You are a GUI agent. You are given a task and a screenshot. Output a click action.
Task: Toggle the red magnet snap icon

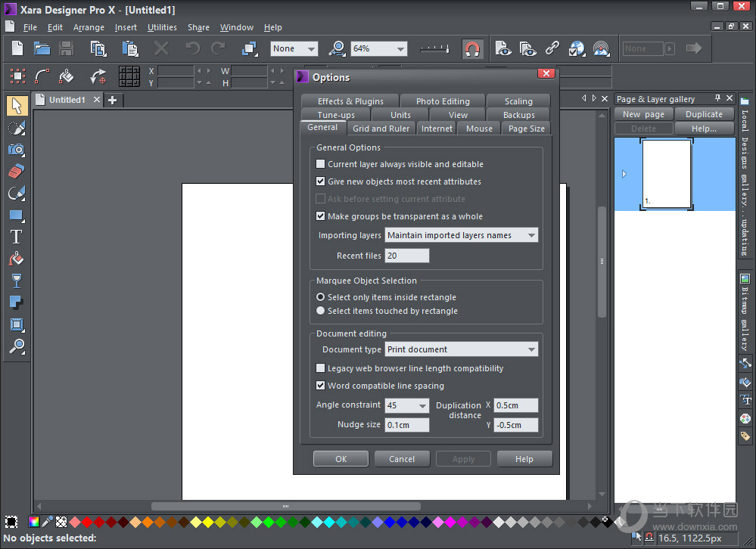pos(472,48)
